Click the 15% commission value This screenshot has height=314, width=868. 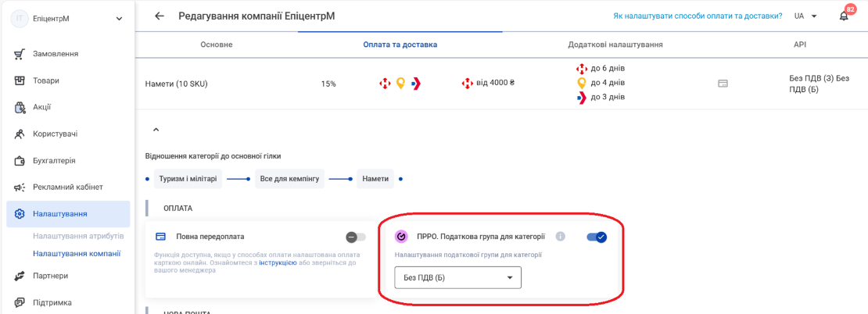click(328, 84)
